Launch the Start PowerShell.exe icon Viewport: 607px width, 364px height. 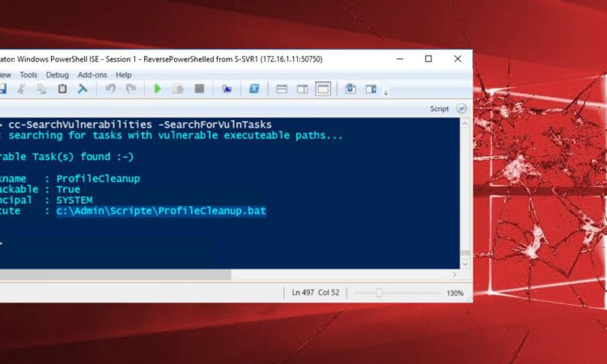(254, 89)
